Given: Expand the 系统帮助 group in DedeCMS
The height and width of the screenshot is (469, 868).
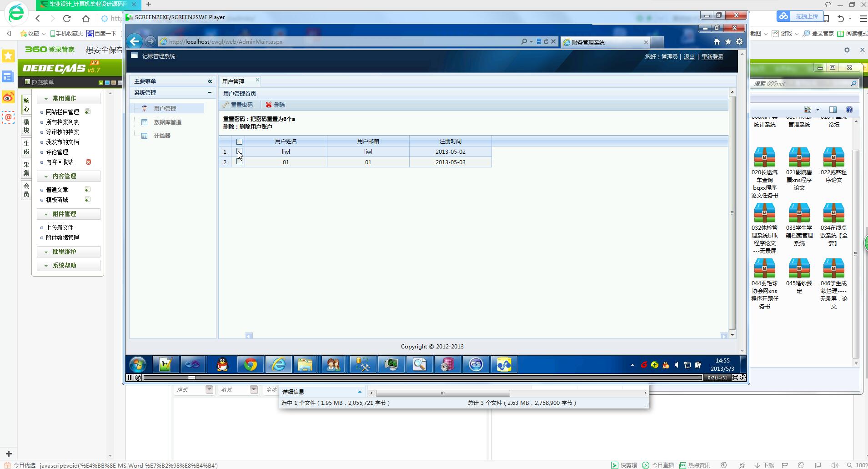Looking at the screenshot, I should (x=46, y=266).
